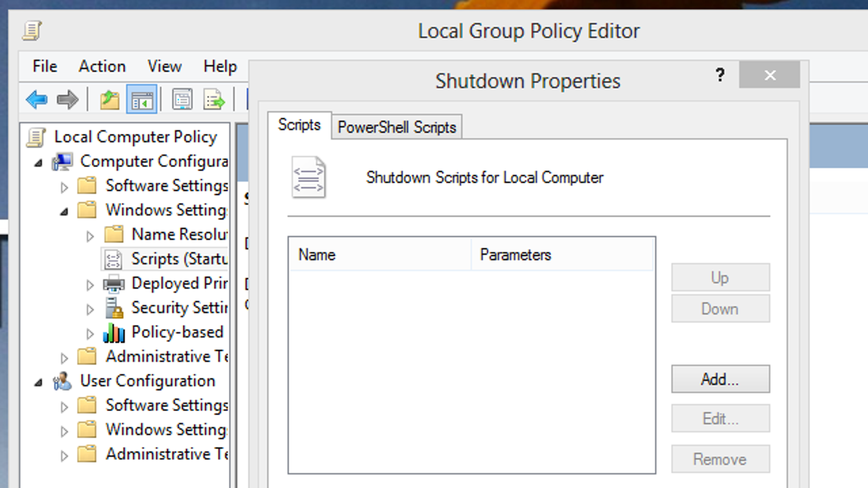Select the Scripts tab
This screenshot has height=488, width=868.
pos(299,125)
